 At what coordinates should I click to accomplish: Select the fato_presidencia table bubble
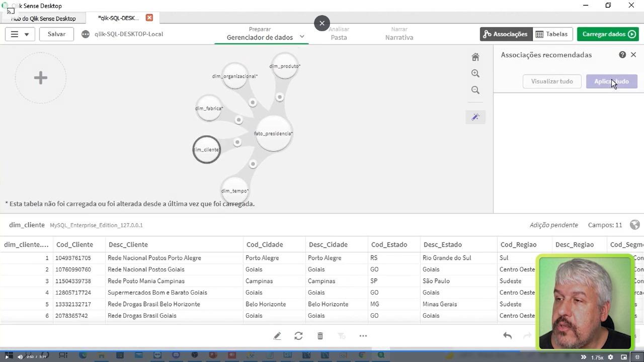pyautogui.click(x=274, y=133)
